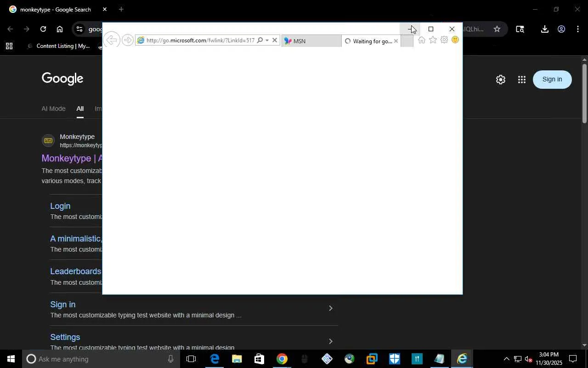This screenshot has width=588, height=368.
Task: Click the Google Sign in button
Action: 552,80
